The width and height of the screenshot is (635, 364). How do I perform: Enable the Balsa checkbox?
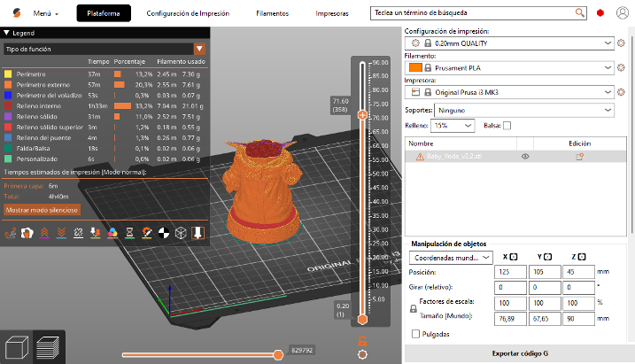pos(507,126)
